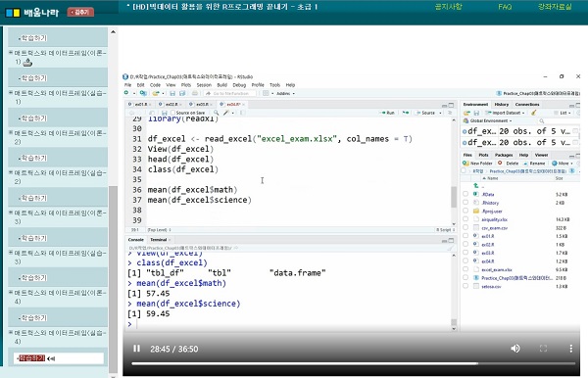The image size is (588, 378).
Task: Check the box next to .Rhistory
Action: pyautogui.click(x=465, y=203)
